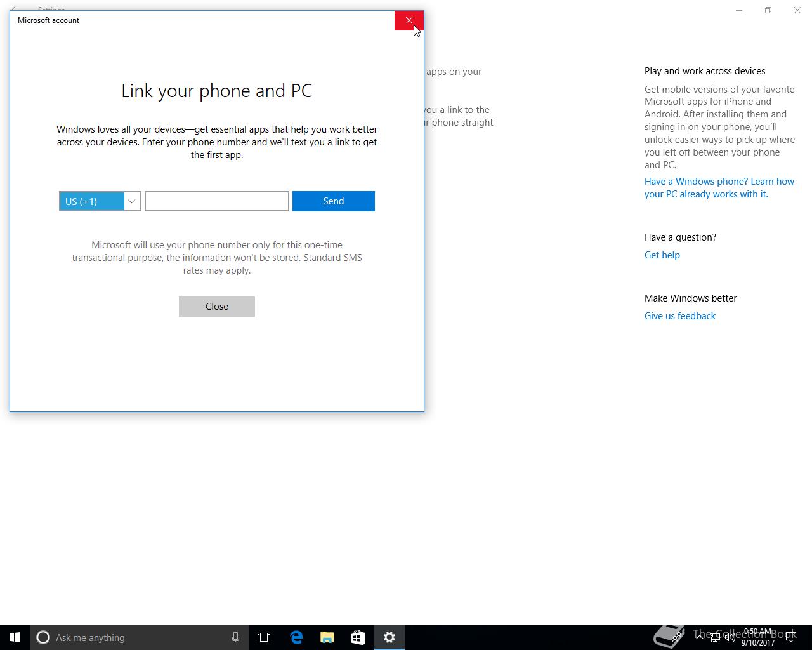Click the Cortana microphone icon
This screenshot has width=812, height=650.
[x=235, y=637]
